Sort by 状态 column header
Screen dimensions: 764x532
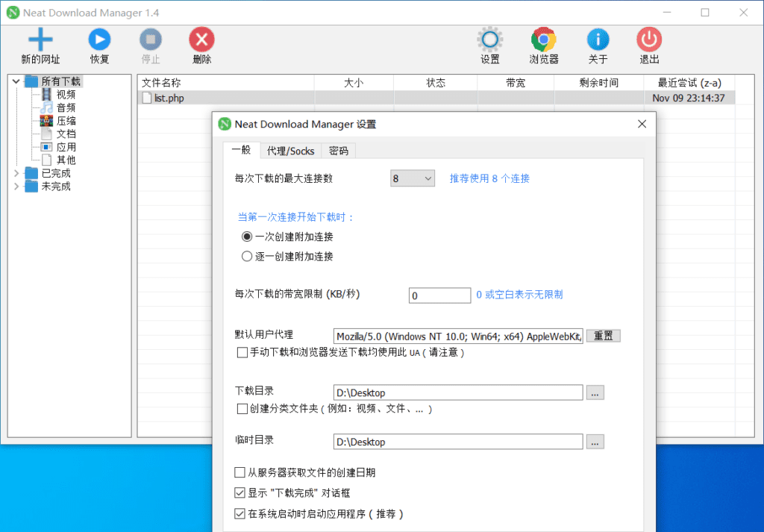coord(436,83)
